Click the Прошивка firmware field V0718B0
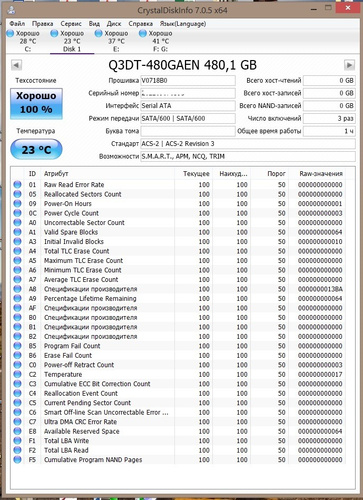 pos(188,80)
